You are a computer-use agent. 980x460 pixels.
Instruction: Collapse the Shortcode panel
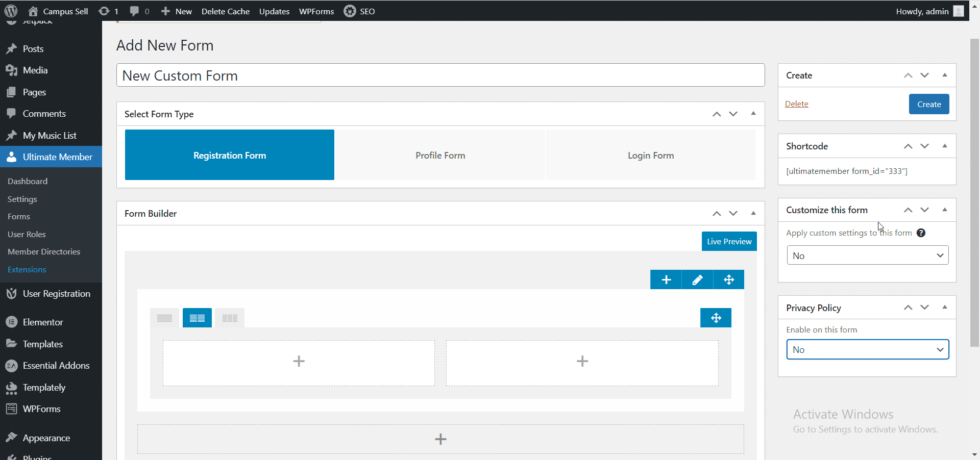[x=945, y=146]
